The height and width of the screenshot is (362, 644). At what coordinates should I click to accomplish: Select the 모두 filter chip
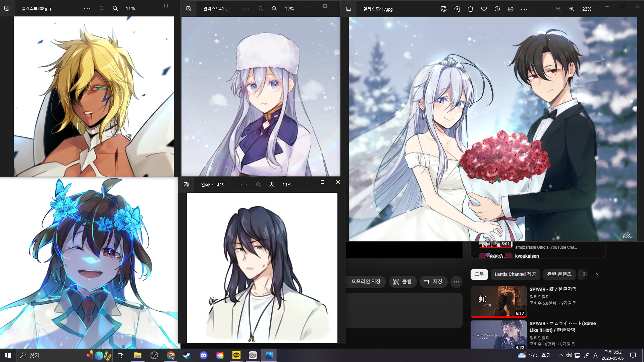[479, 274]
